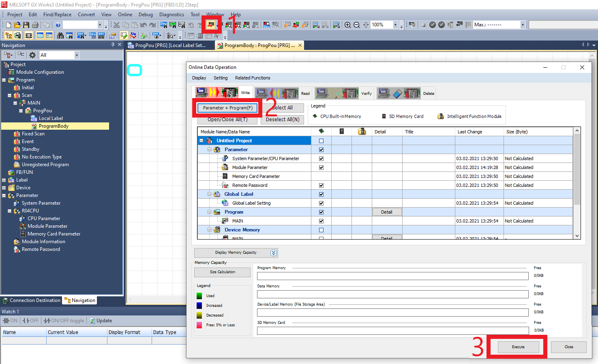
Task: Uncheck the Parameter group checkbox
Action: (x=322, y=150)
